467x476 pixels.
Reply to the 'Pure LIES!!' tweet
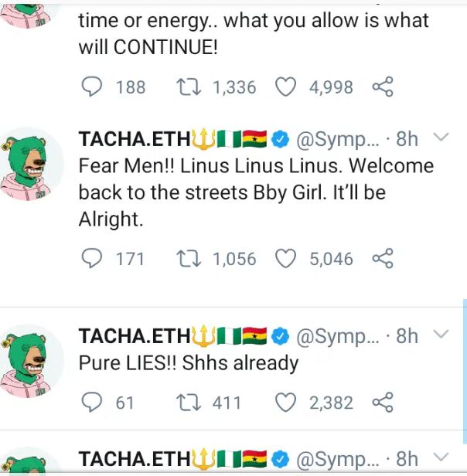coord(92,403)
